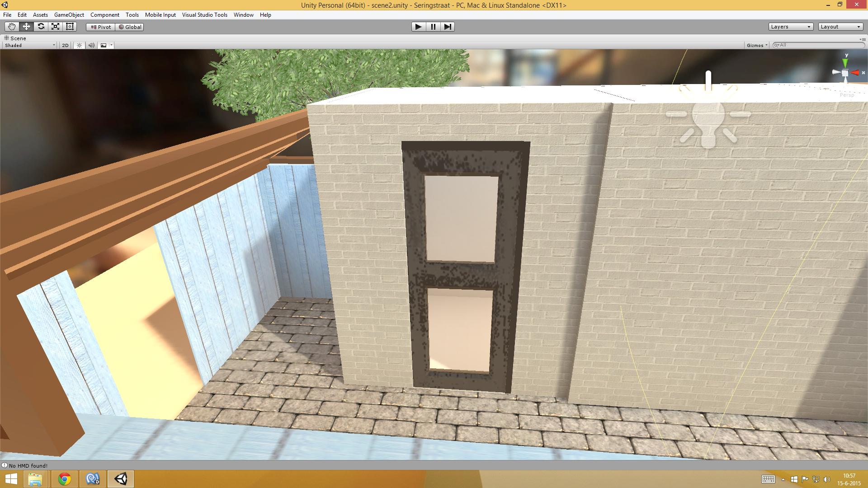Open the Component menu
The width and height of the screenshot is (868, 488).
[104, 15]
